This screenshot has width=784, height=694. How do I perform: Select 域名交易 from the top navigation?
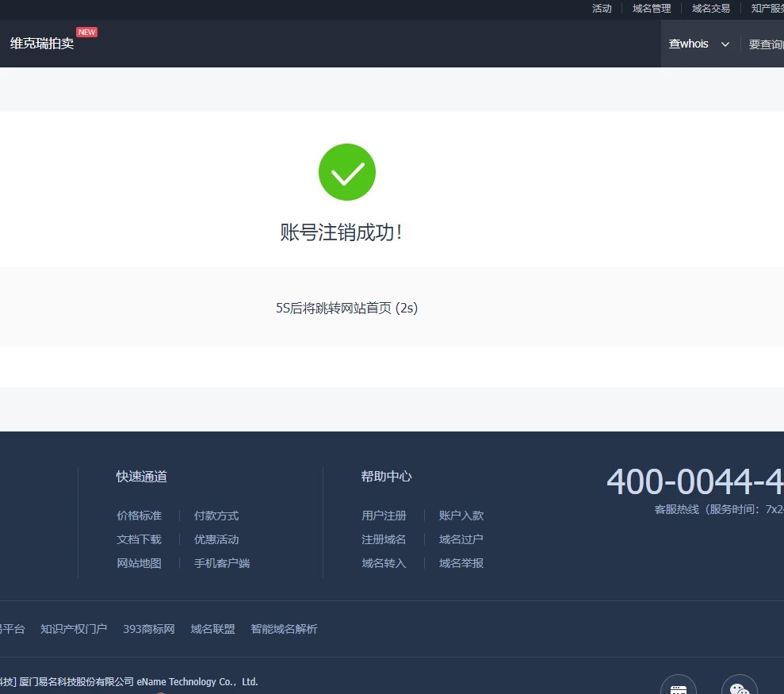(x=710, y=9)
